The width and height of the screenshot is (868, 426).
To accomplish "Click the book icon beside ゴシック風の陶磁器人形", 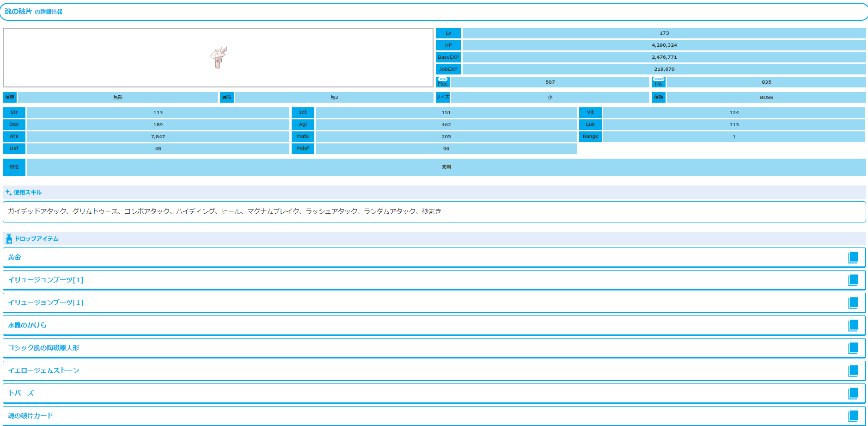I will pos(853,348).
